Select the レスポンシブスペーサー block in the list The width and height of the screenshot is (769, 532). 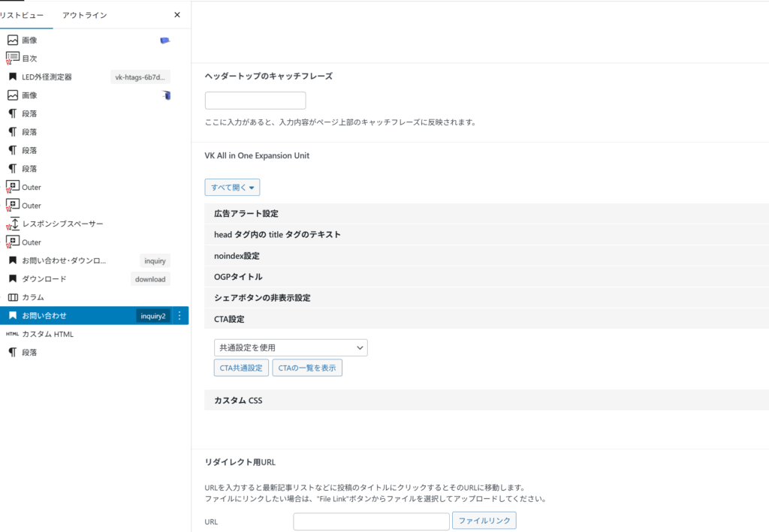tap(63, 224)
